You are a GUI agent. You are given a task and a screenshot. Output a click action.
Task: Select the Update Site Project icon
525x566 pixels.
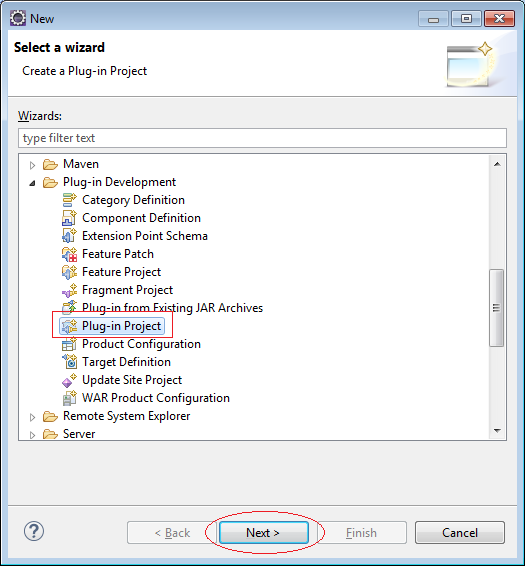[69, 380]
